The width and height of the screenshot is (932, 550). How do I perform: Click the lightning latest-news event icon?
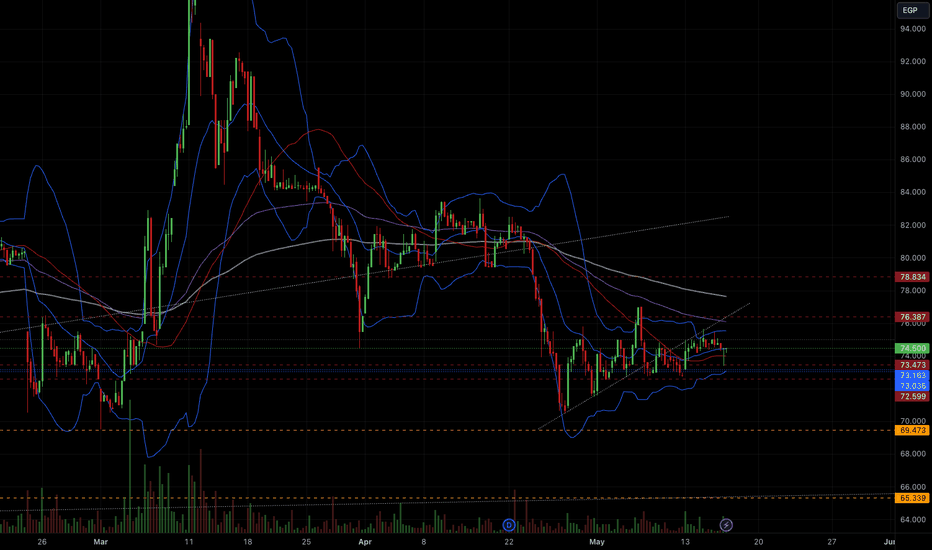(726, 525)
